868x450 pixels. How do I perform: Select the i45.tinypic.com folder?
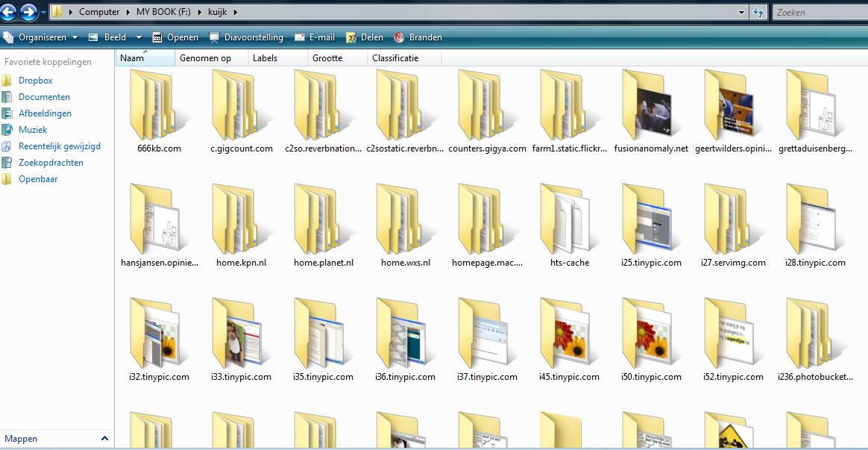click(x=569, y=339)
